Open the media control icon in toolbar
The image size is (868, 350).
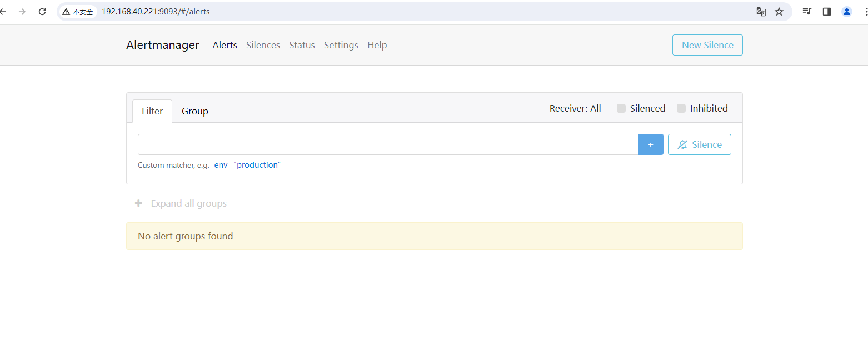pyautogui.click(x=807, y=12)
